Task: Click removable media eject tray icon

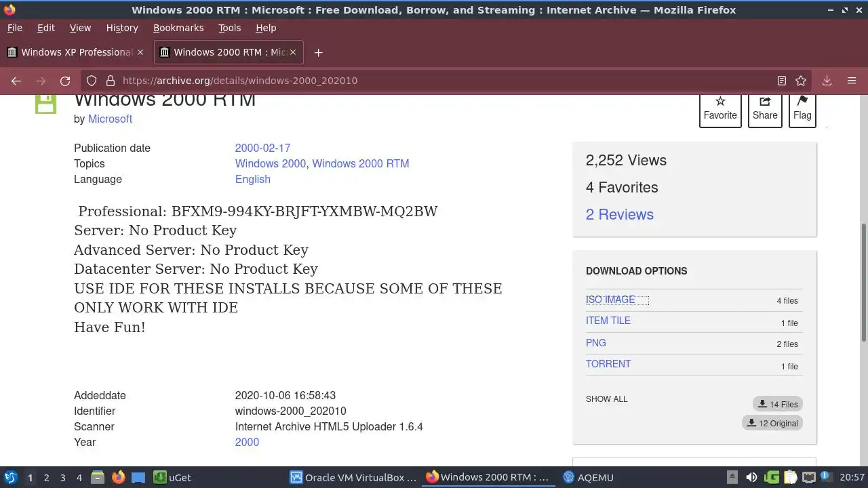Action: point(732,478)
